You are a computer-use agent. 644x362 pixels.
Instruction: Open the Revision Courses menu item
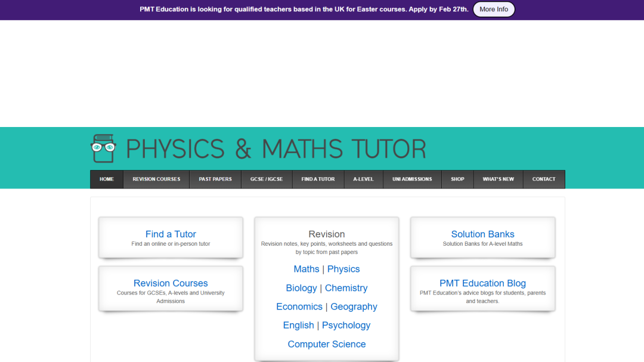point(156,179)
